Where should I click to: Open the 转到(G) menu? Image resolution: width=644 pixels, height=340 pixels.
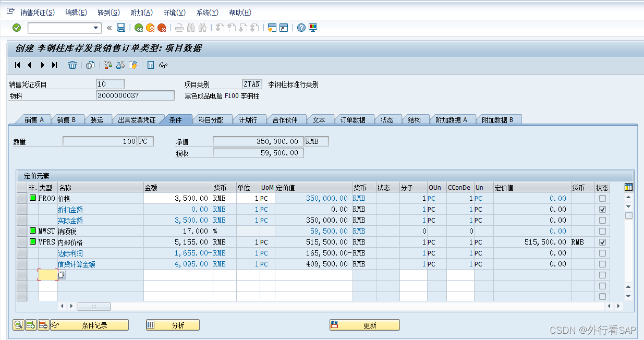(x=108, y=13)
